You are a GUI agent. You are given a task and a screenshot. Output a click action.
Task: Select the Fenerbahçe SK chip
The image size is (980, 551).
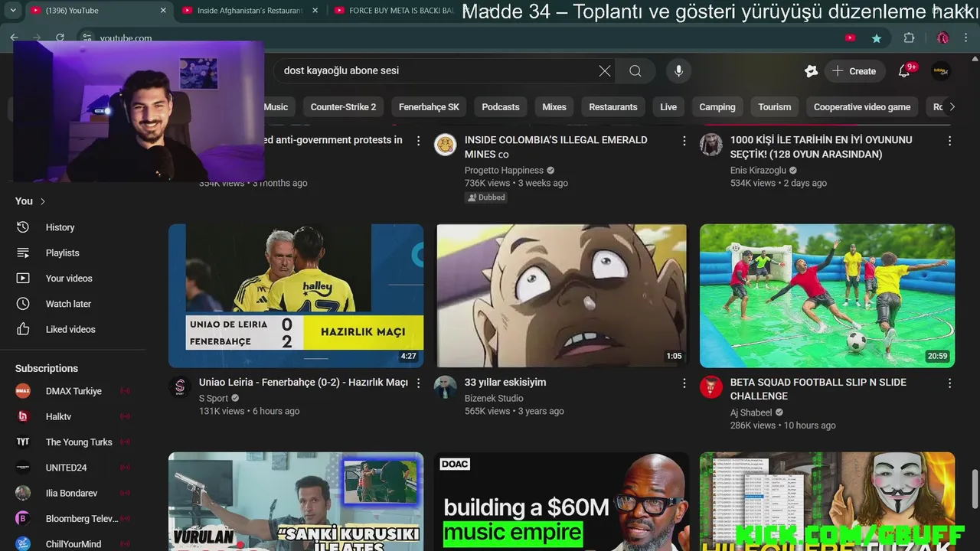429,107
